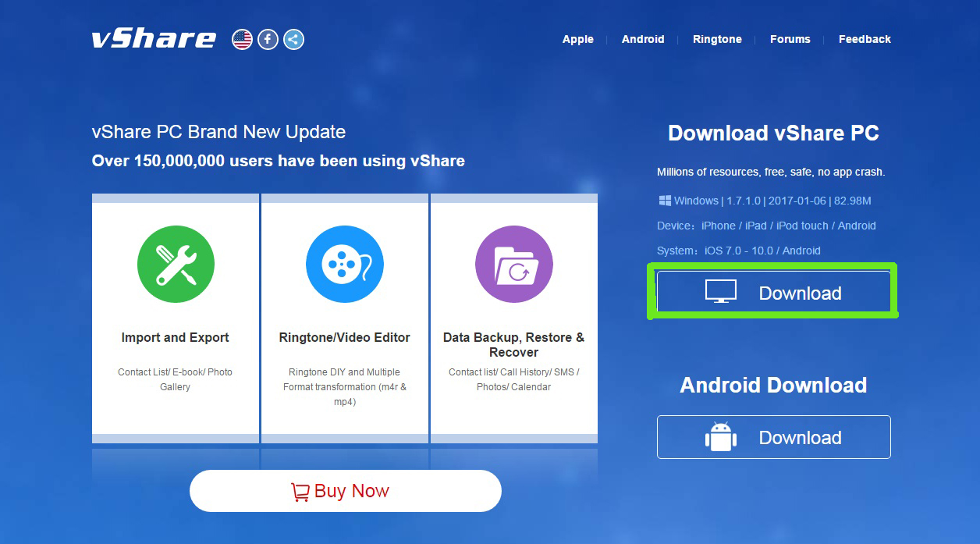Image resolution: width=980 pixels, height=544 pixels.
Task: Click the Buy Now button
Action: coord(345,491)
